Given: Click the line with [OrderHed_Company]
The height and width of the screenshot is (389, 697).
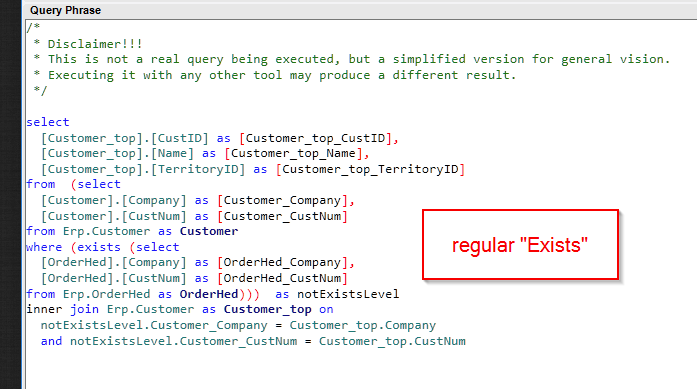Looking at the screenshot, I should 198,263.
